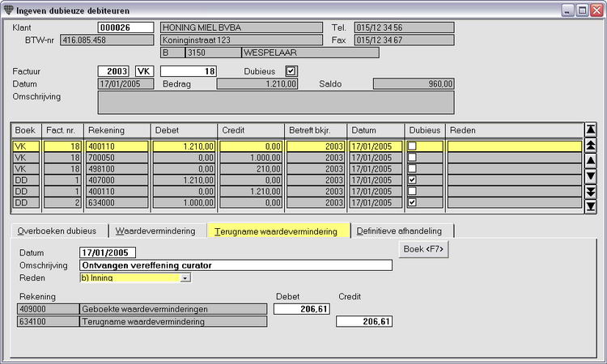Click the page-up double arrow icon
The height and width of the screenshot is (364, 607).
pos(590,145)
